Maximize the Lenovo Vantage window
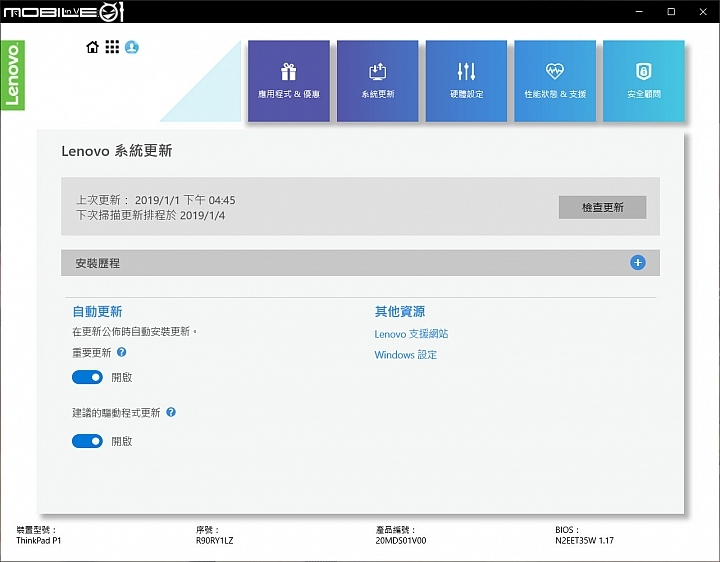720x562 pixels. pyautogui.click(x=671, y=11)
